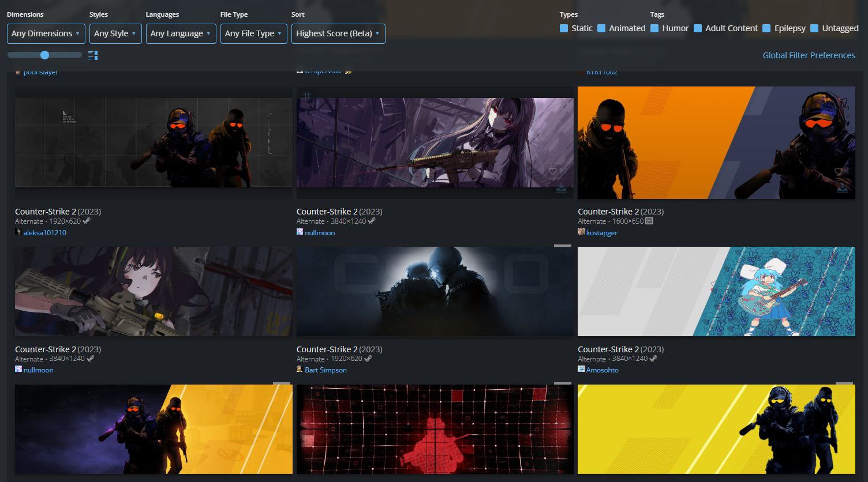Open the Highest Score (Beta) sort dropdown
Image resolution: width=868 pixels, height=482 pixels.
click(338, 33)
